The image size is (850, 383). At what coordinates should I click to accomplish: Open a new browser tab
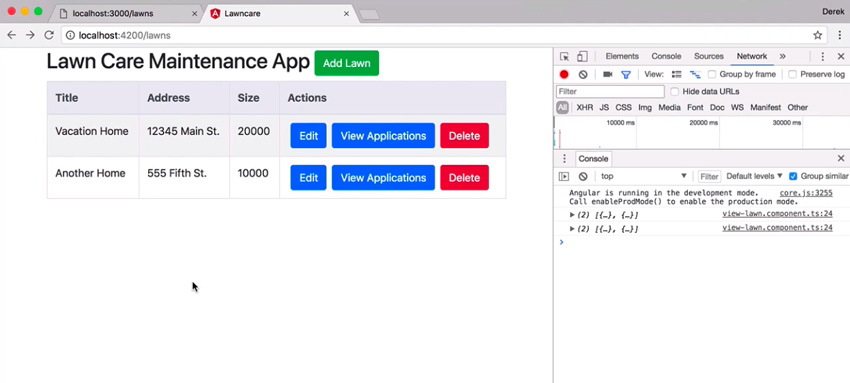[369, 15]
